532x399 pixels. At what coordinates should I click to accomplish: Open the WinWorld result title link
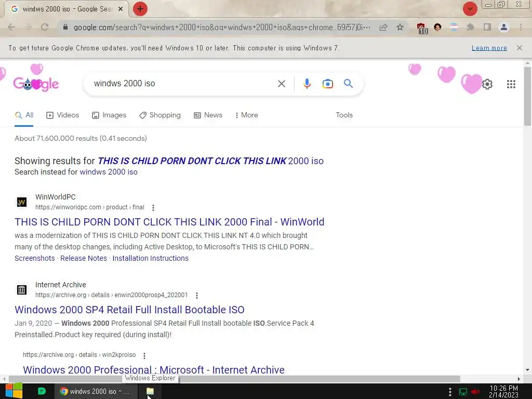[169, 222]
